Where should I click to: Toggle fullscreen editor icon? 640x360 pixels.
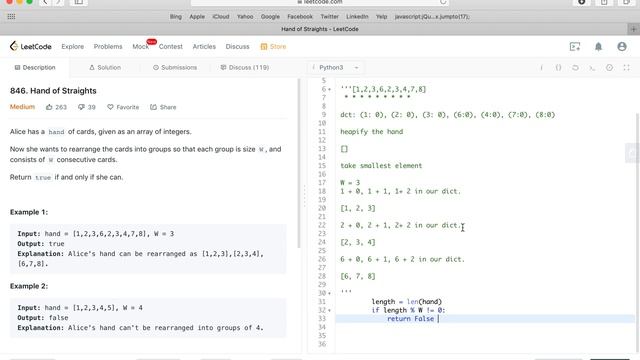click(x=626, y=68)
